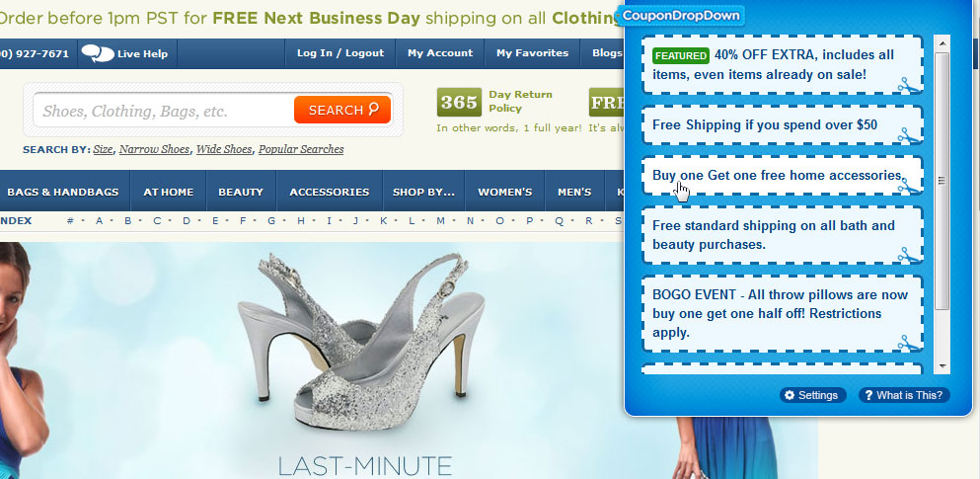Go to My Favorites in top bar
Screen dimensions: 980x479
pyautogui.click(x=533, y=53)
